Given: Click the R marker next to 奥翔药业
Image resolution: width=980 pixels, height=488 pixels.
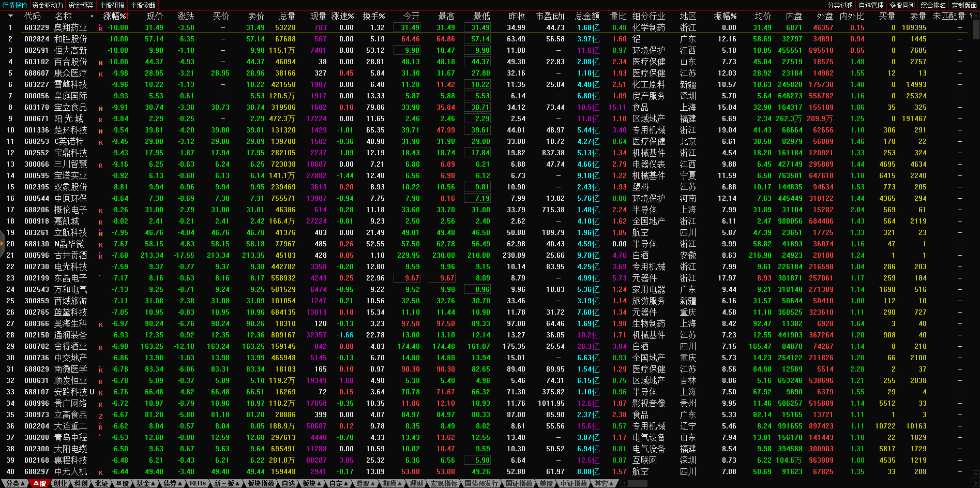Looking at the screenshot, I should [x=100, y=28].
